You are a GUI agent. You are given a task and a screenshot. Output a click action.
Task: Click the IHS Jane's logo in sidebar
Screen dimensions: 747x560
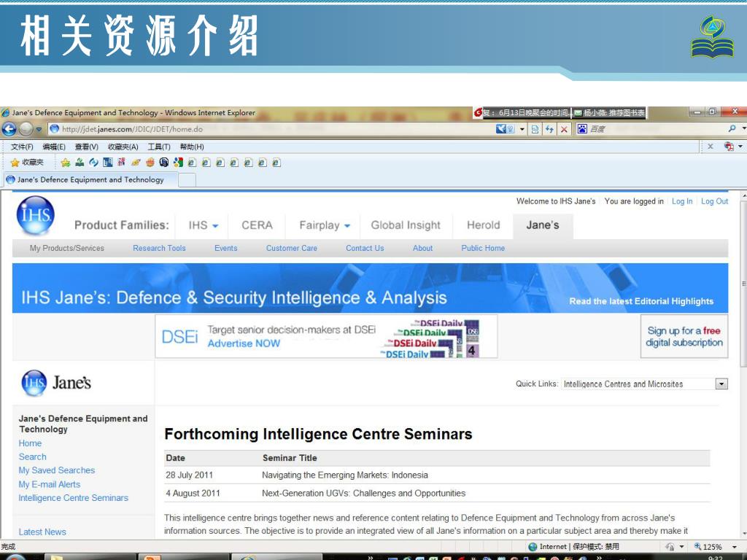pyautogui.click(x=56, y=383)
